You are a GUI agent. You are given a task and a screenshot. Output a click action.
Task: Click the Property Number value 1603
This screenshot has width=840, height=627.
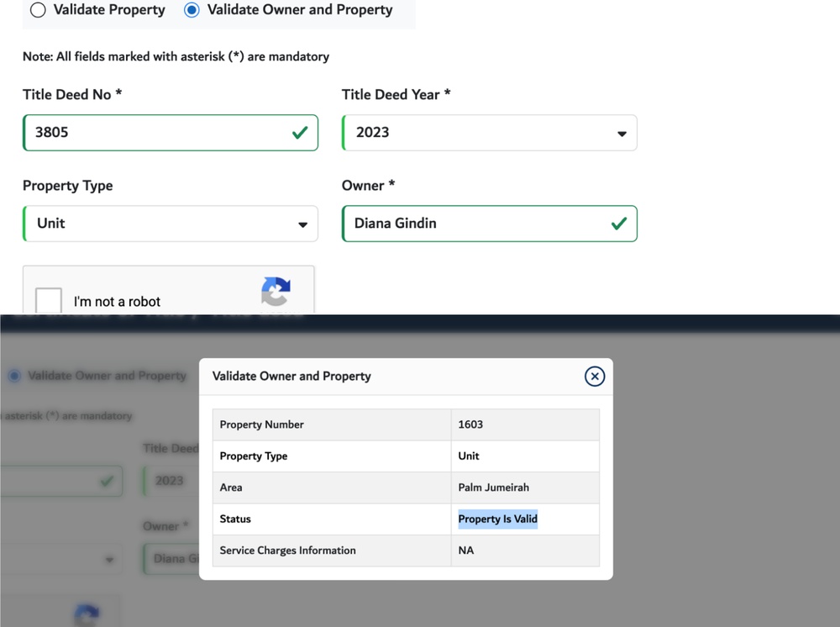(x=470, y=424)
